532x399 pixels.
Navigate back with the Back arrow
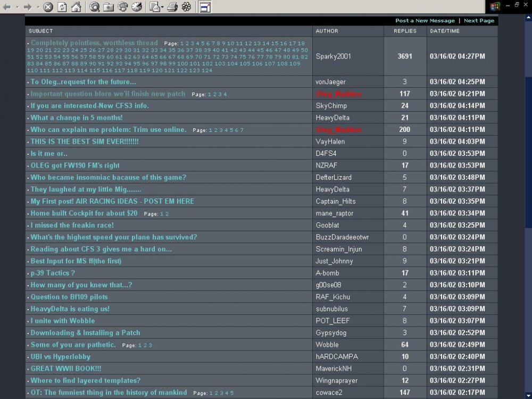click(x=7, y=7)
